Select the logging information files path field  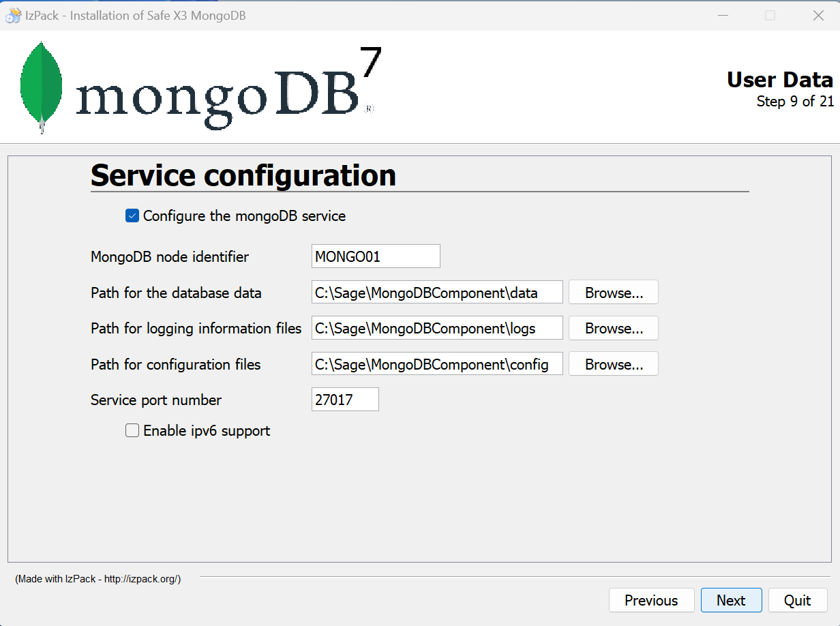pyautogui.click(x=436, y=328)
